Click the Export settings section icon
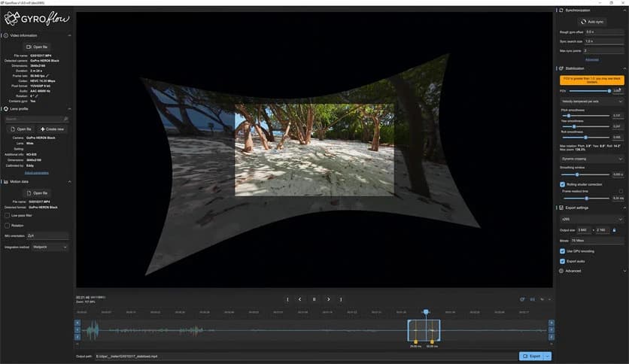Image resolution: width=629 pixels, height=364 pixels. point(561,208)
